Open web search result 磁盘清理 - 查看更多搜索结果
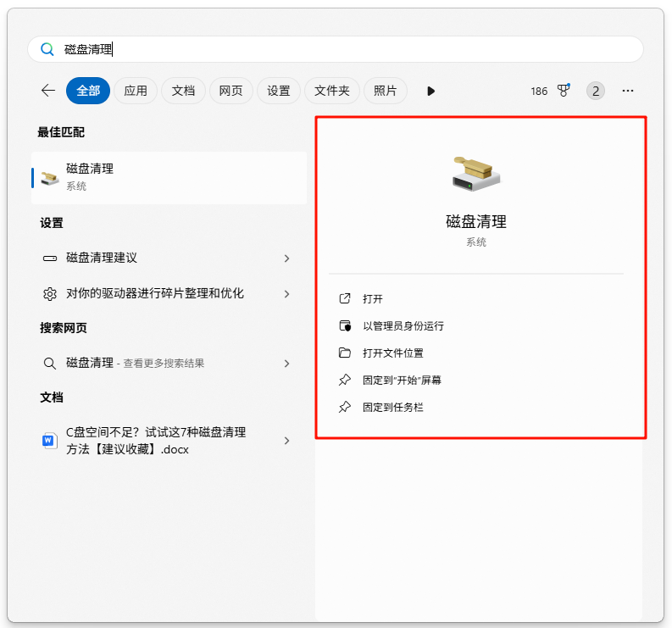 click(169, 363)
